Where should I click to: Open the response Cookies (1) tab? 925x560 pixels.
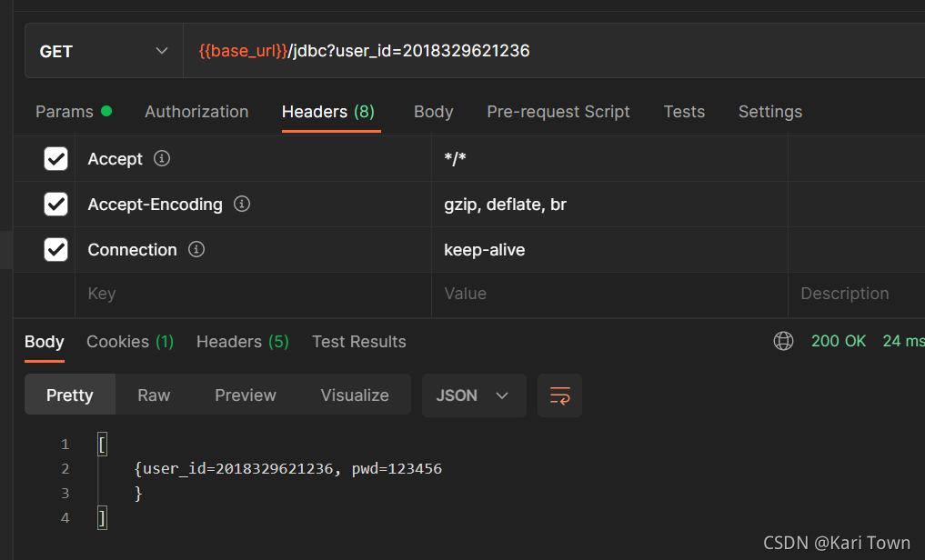pyautogui.click(x=130, y=341)
